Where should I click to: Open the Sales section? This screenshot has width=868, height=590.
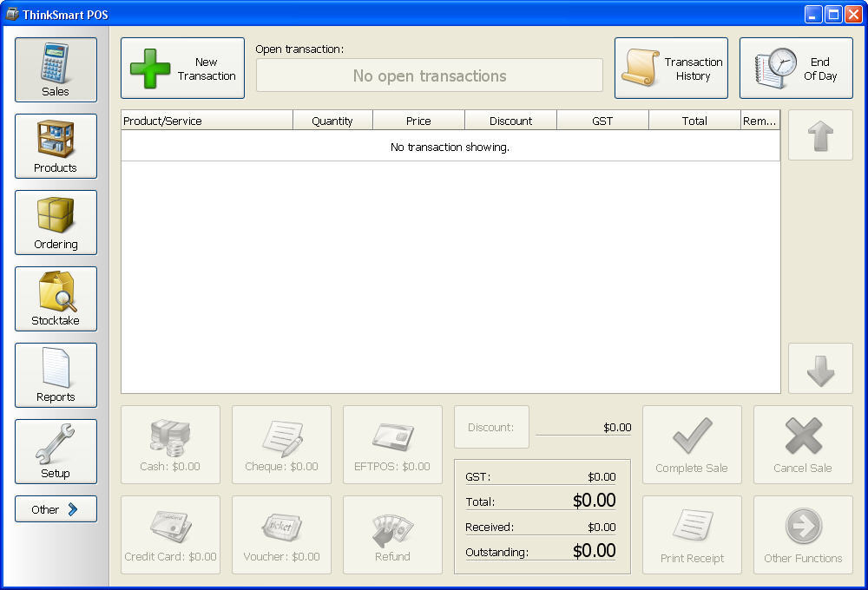55,69
